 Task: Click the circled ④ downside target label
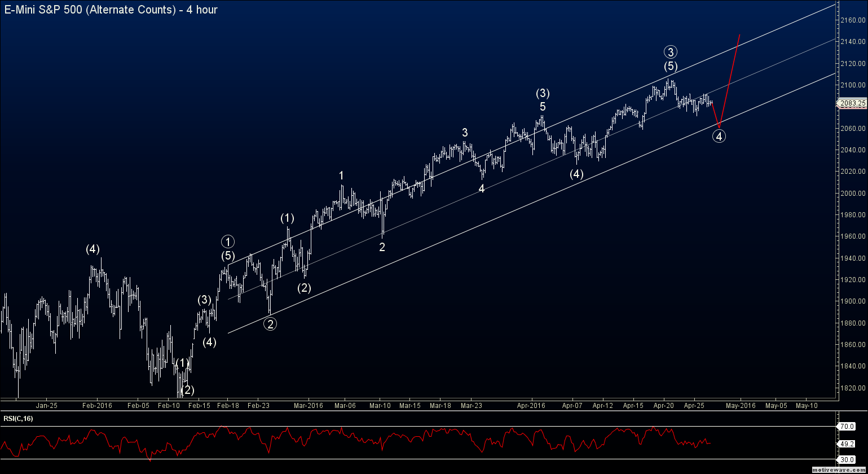click(x=719, y=136)
